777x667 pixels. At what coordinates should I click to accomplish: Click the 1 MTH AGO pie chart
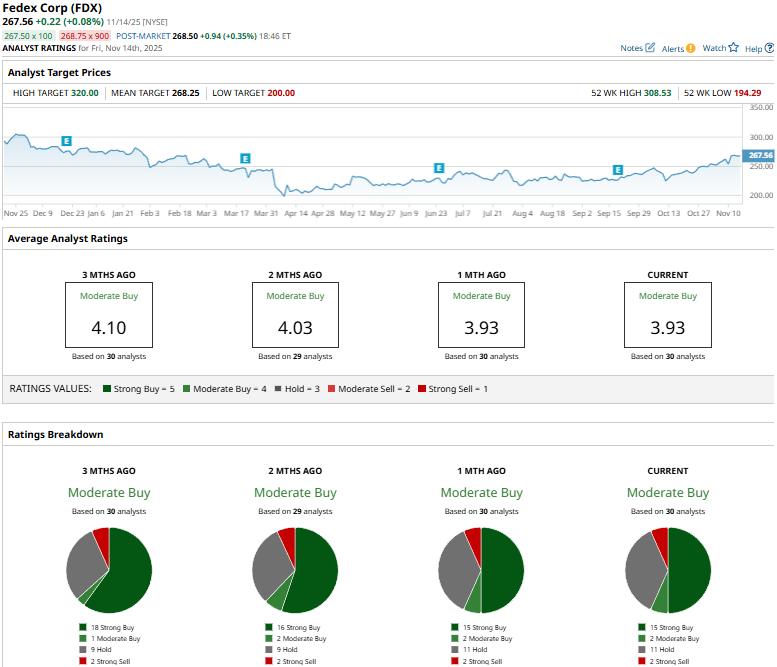point(481,570)
